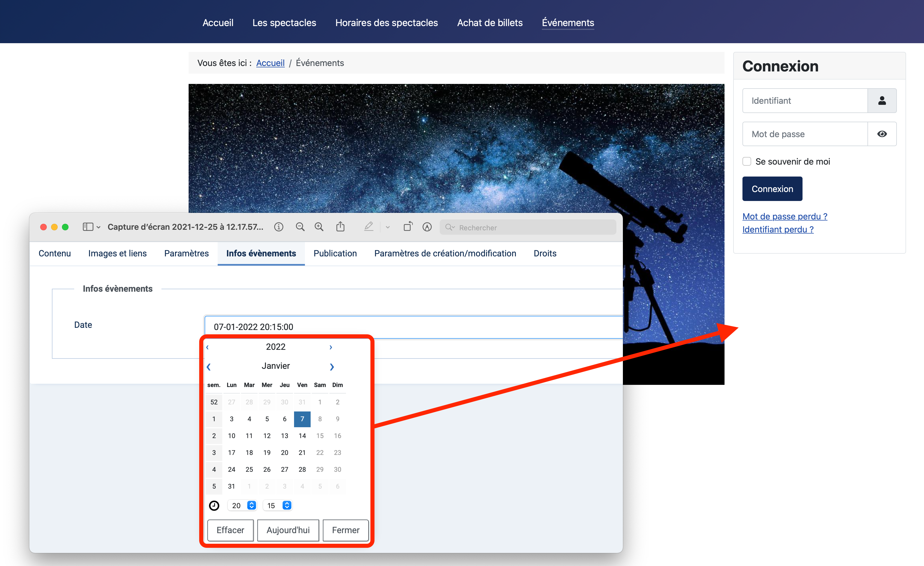
Task: Go to the previous month before Janvier
Action: pos(208,367)
